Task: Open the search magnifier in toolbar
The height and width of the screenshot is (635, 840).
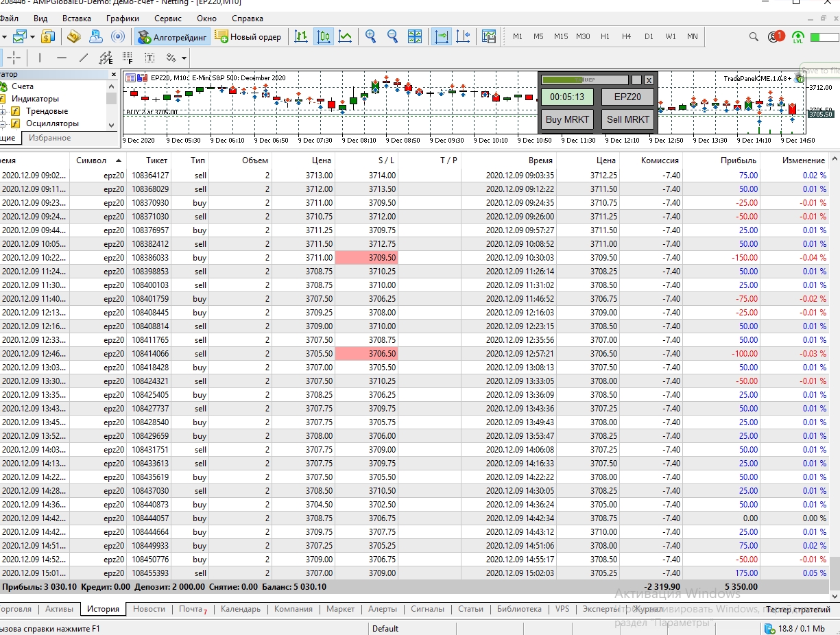Action: pyautogui.click(x=754, y=36)
